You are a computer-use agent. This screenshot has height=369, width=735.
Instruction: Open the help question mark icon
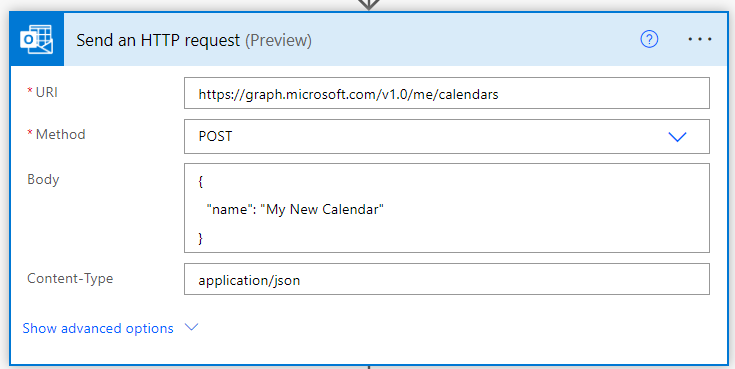point(649,39)
